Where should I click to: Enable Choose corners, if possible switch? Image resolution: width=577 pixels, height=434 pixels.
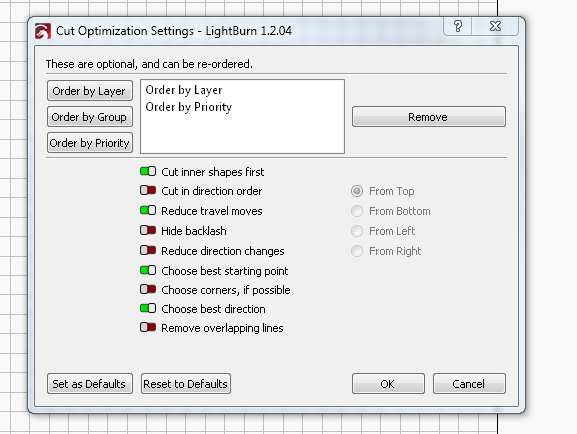pyautogui.click(x=148, y=289)
